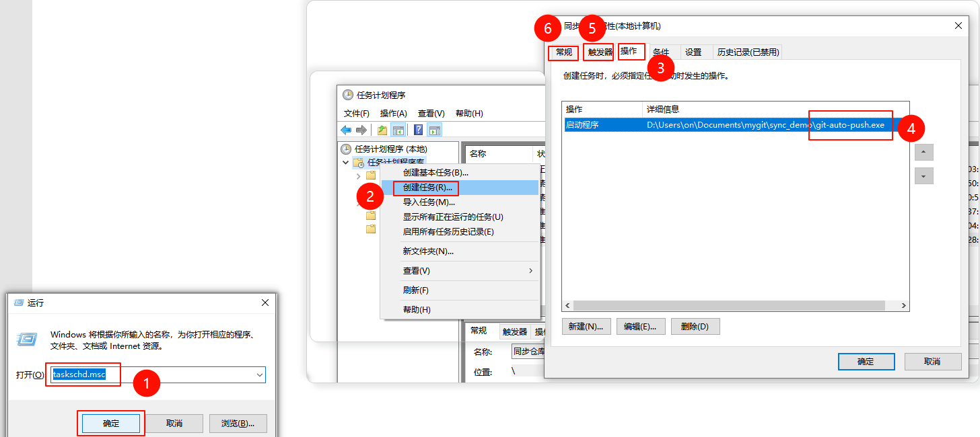Expand the first subfolder chevron under the library
Screen dimensions: 980x437
click(x=358, y=175)
